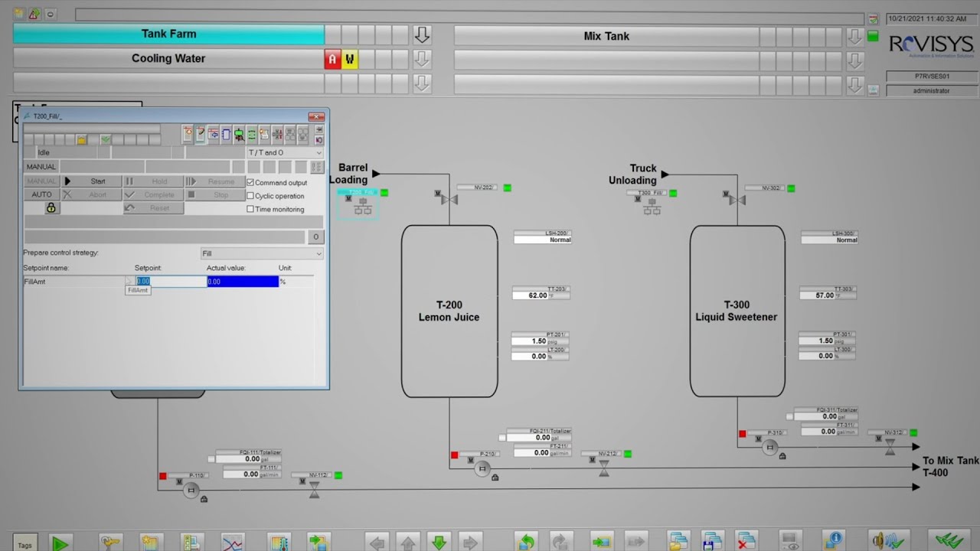Screen dimensions: 980x551
Task: Click the blue FillAmt actual value field
Action: (x=243, y=282)
